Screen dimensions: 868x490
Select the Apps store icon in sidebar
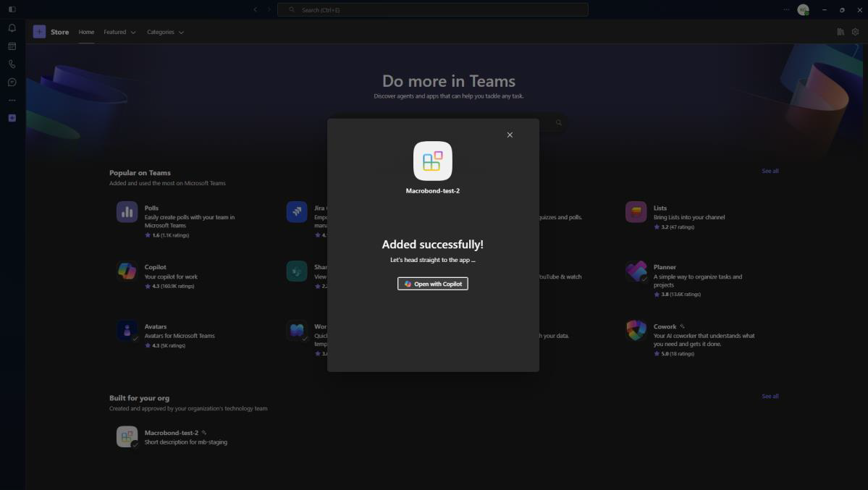point(12,118)
